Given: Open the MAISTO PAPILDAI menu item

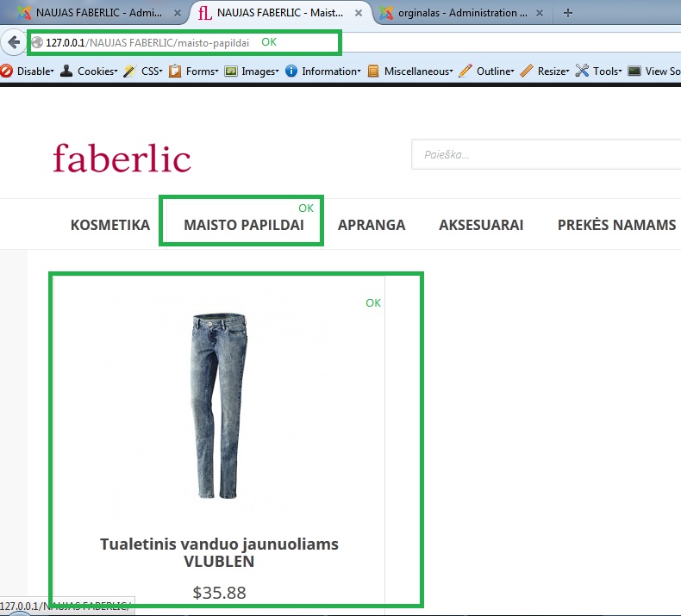Looking at the screenshot, I should 244,225.
